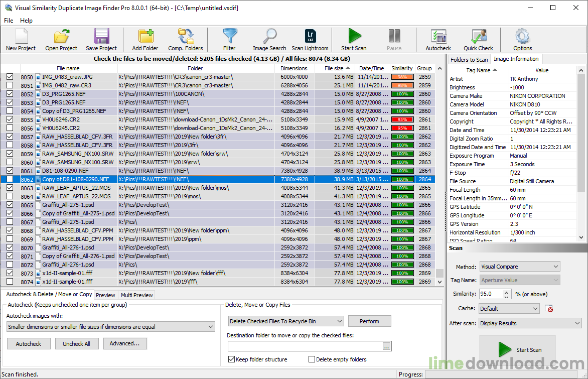Click the Autocheck toolbar icon
Screen dimensions: 588x379
tap(438, 37)
